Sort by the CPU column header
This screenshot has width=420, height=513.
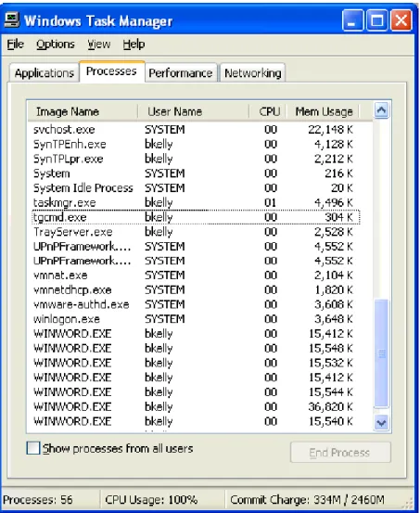(268, 111)
